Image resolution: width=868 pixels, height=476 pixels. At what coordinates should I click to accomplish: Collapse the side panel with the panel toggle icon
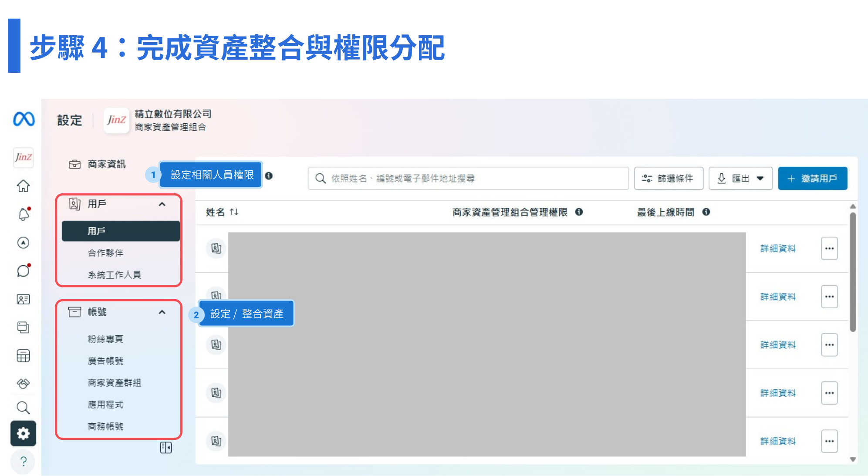tap(165, 448)
